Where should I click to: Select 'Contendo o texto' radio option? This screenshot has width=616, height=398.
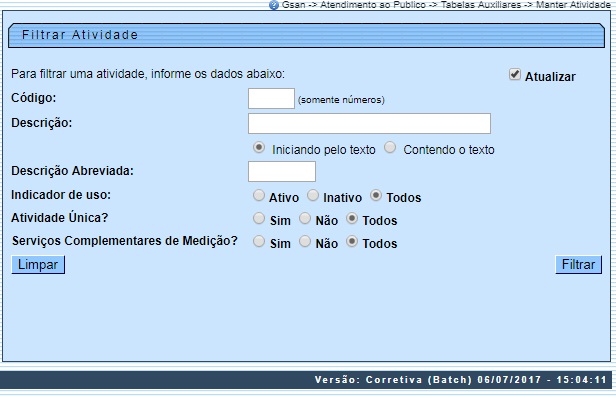click(390, 148)
